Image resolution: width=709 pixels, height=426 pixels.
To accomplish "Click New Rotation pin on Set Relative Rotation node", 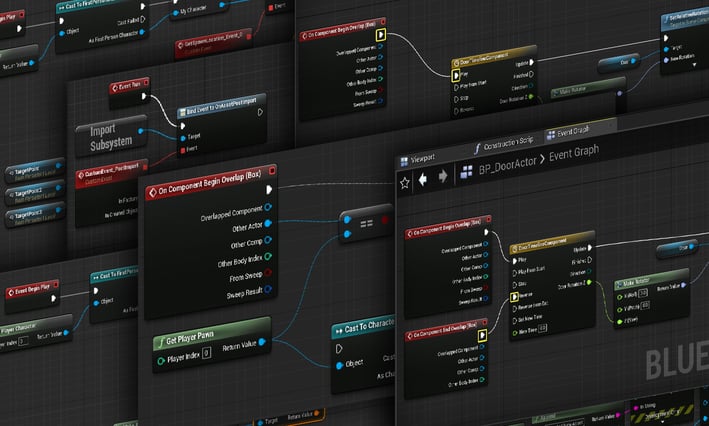I will [666, 60].
